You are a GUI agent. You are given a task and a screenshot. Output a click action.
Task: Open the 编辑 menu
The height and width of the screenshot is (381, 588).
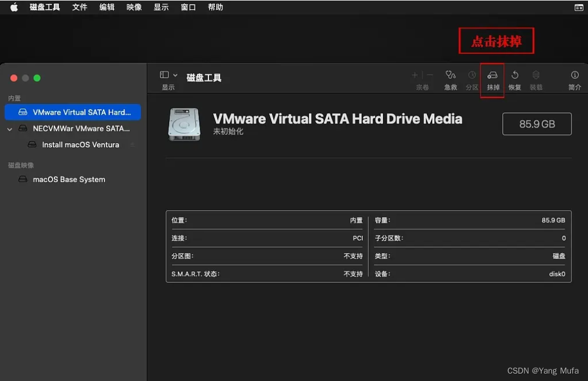[107, 7]
